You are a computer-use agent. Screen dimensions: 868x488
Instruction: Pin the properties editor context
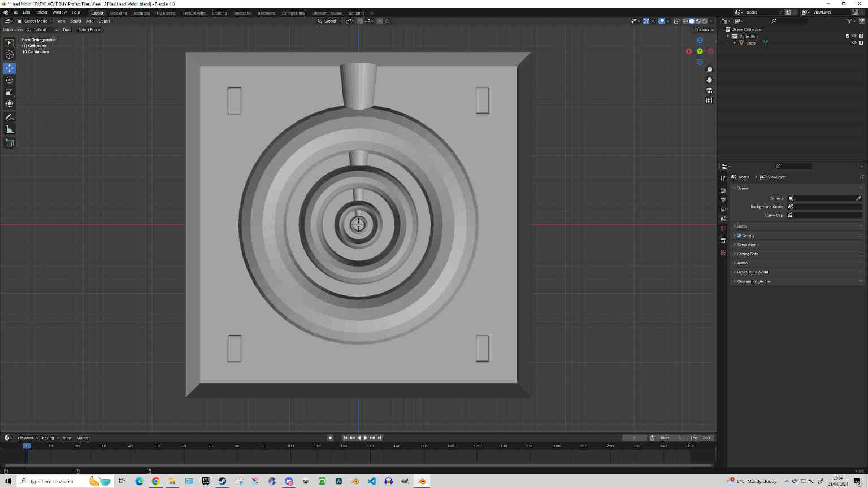pos(862,177)
